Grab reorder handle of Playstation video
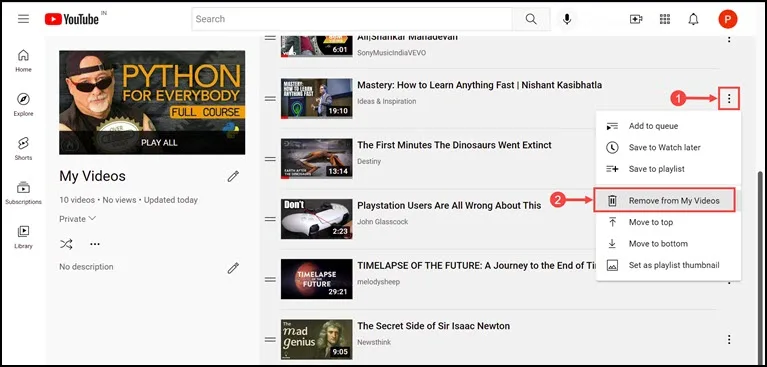 271,219
